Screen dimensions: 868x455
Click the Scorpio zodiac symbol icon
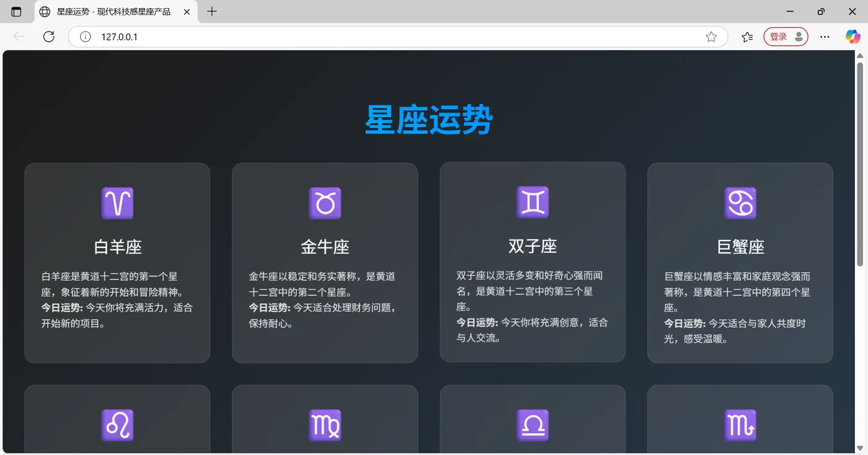click(740, 425)
